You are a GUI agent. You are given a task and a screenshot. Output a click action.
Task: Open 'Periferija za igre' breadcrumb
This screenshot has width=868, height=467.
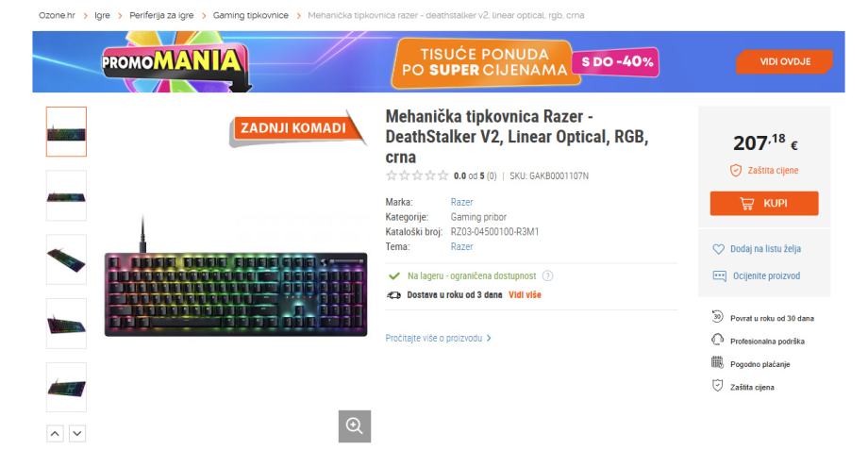161,15
